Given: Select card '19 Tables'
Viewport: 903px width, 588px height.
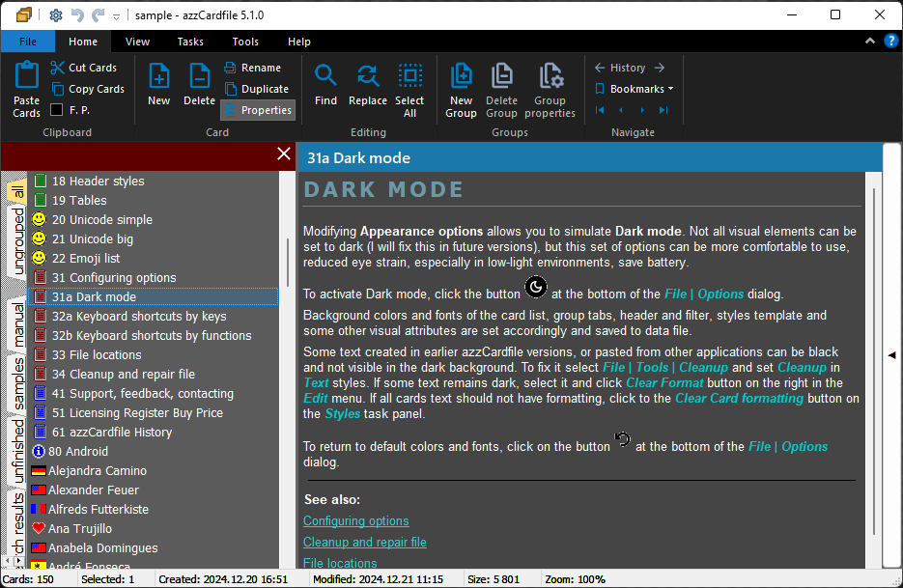Looking at the screenshot, I should pyautogui.click(x=154, y=201).
